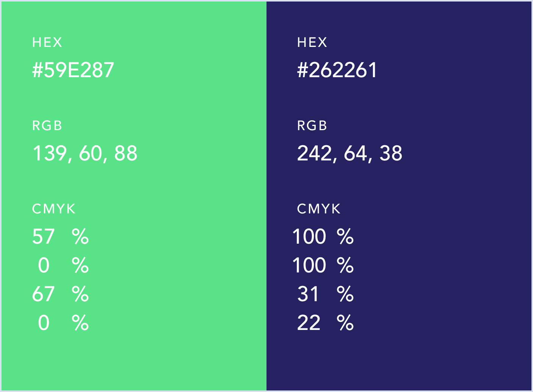Click the 57 % cyan value
The height and width of the screenshot is (392, 533).
(60, 236)
